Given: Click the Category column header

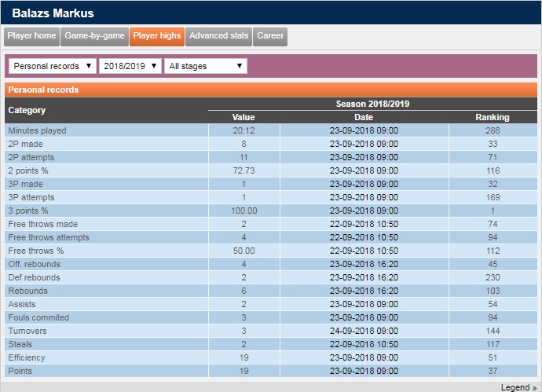Looking at the screenshot, I should coord(27,111).
